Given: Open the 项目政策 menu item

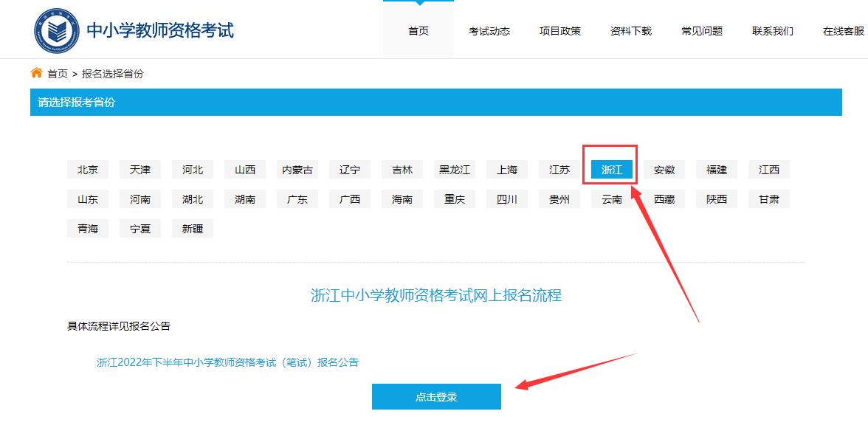Looking at the screenshot, I should [560, 30].
